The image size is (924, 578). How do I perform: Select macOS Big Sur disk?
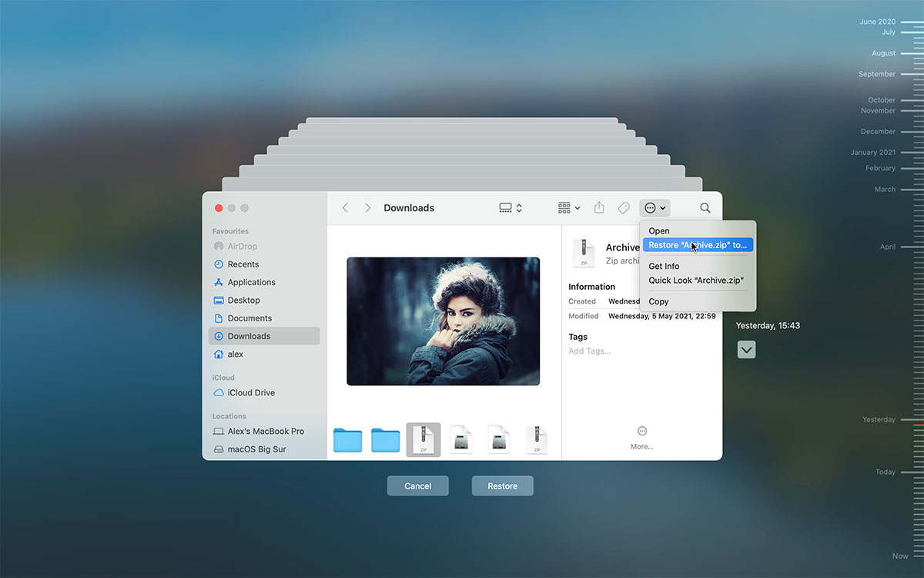click(264, 449)
